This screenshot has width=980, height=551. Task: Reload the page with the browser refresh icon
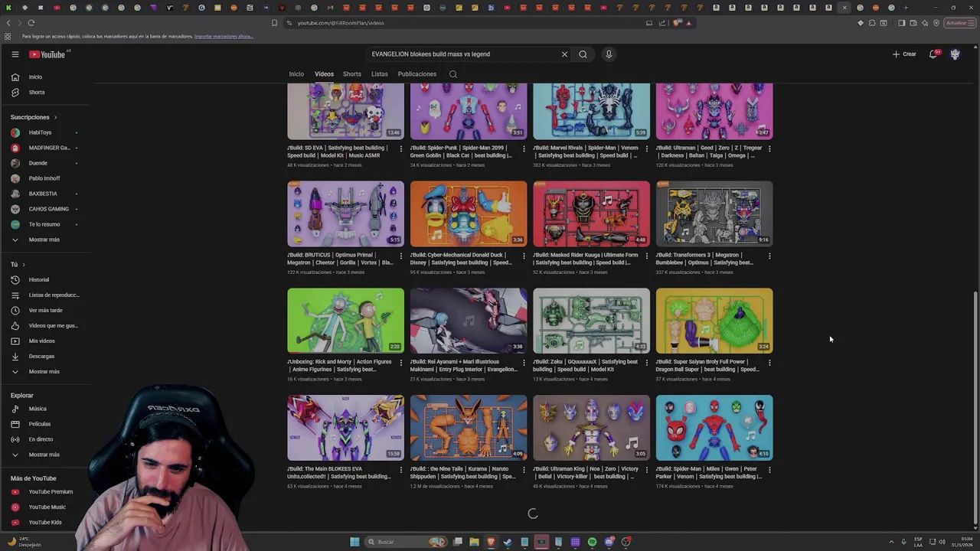point(31,23)
